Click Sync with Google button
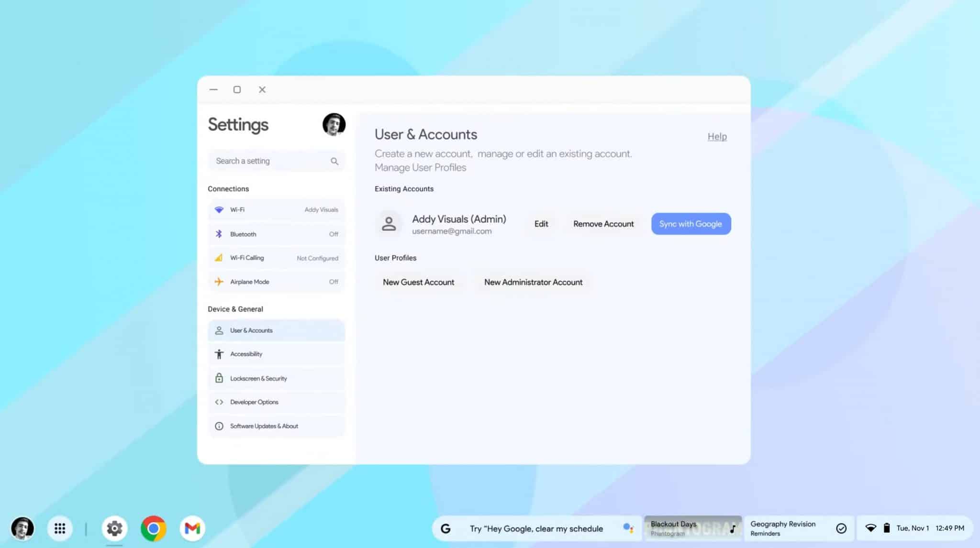The height and width of the screenshot is (548, 980). pos(690,224)
